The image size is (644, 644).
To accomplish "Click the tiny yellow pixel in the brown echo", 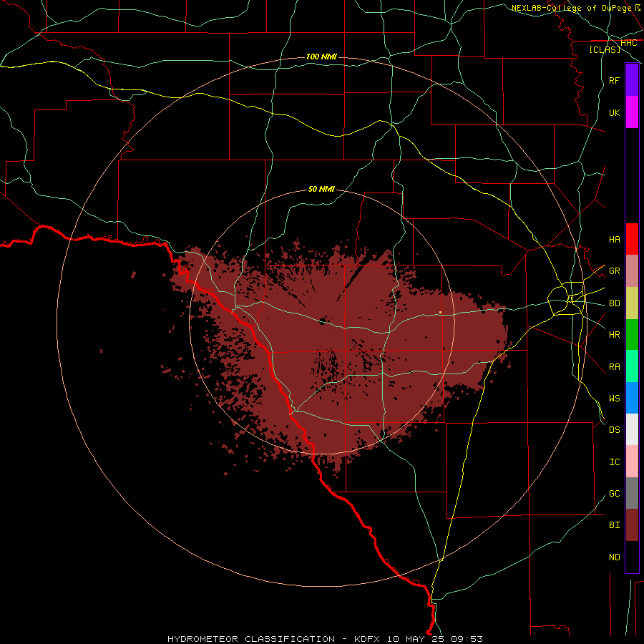I will tap(440, 313).
